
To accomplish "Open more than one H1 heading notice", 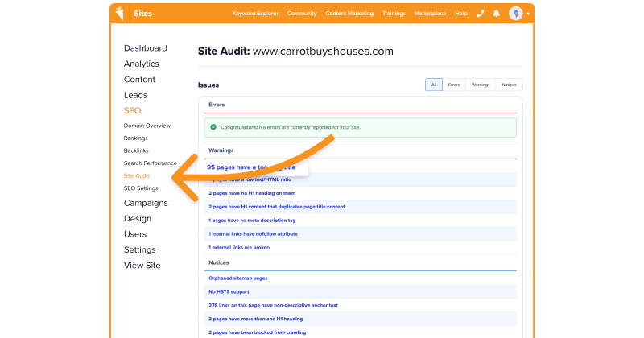I will pyautogui.click(x=255, y=319).
